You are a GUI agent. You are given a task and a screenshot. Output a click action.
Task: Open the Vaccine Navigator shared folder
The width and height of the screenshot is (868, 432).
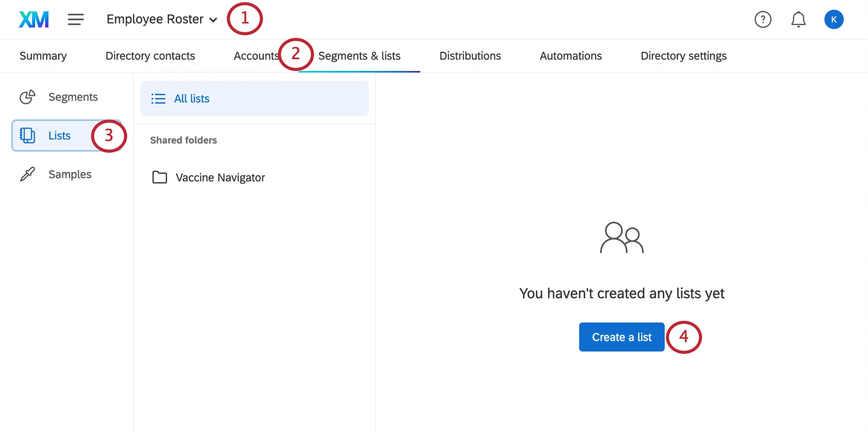[x=220, y=177]
